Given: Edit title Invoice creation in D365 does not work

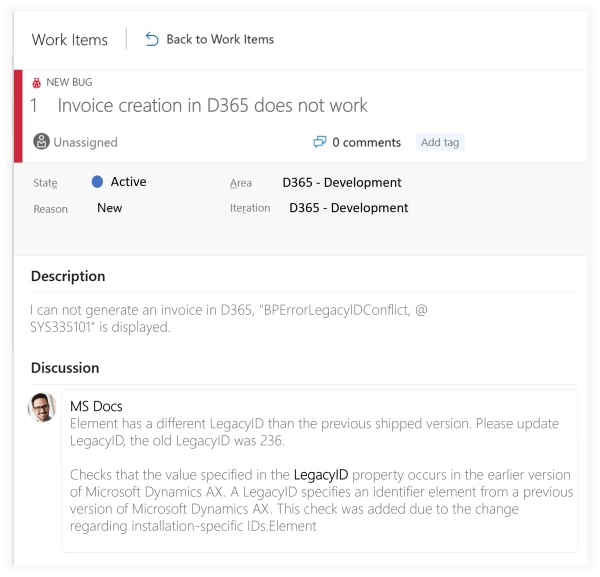Looking at the screenshot, I should click(x=212, y=106).
